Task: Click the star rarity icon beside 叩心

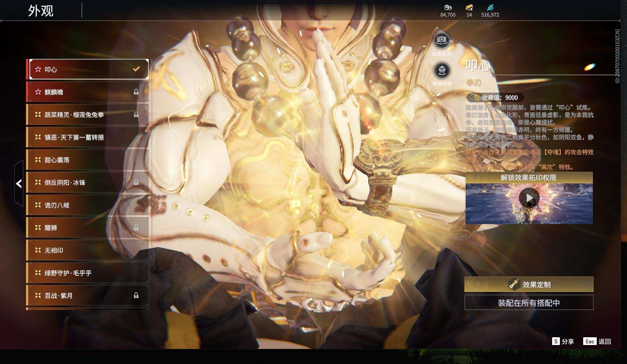Action: 38,69
